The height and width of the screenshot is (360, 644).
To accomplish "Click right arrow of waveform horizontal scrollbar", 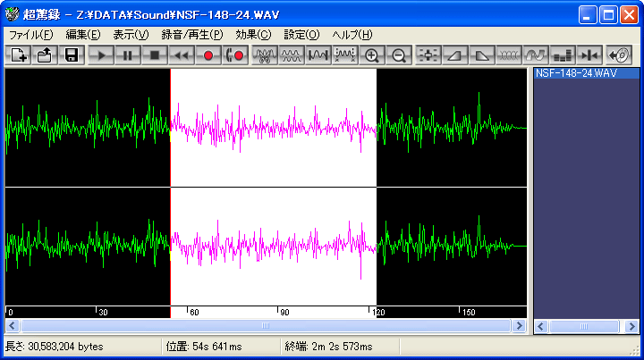I will pyautogui.click(x=519, y=325).
